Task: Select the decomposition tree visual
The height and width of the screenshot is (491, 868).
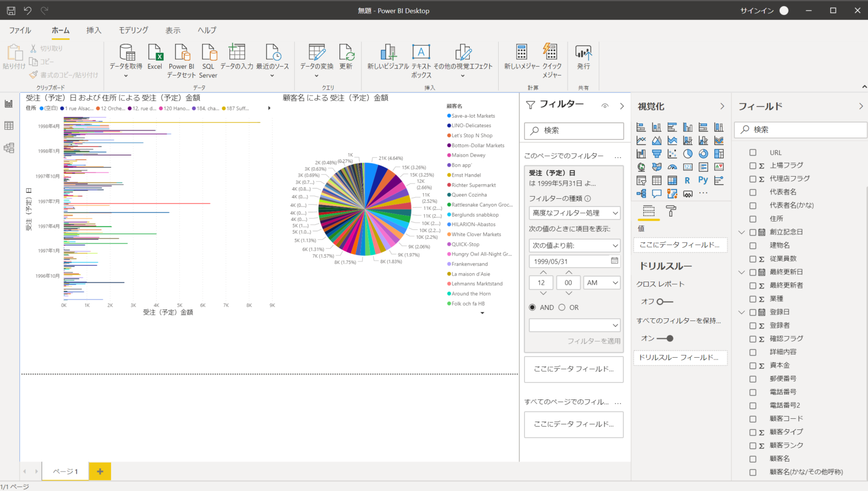Action: coord(641,194)
